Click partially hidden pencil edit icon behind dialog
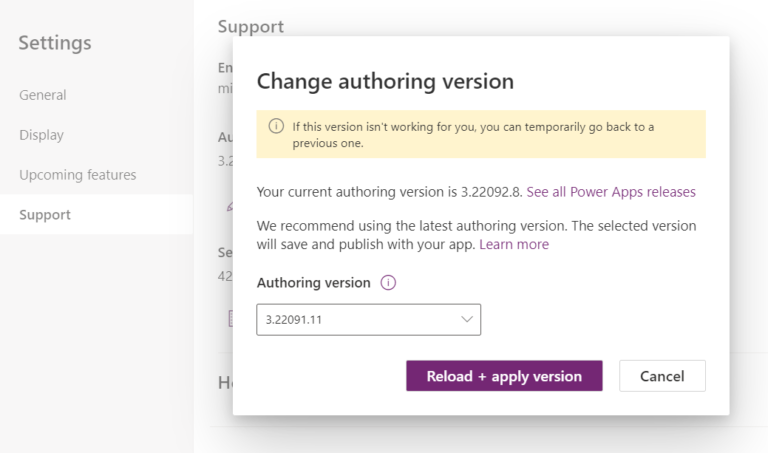This screenshot has height=453, width=768. tap(229, 207)
